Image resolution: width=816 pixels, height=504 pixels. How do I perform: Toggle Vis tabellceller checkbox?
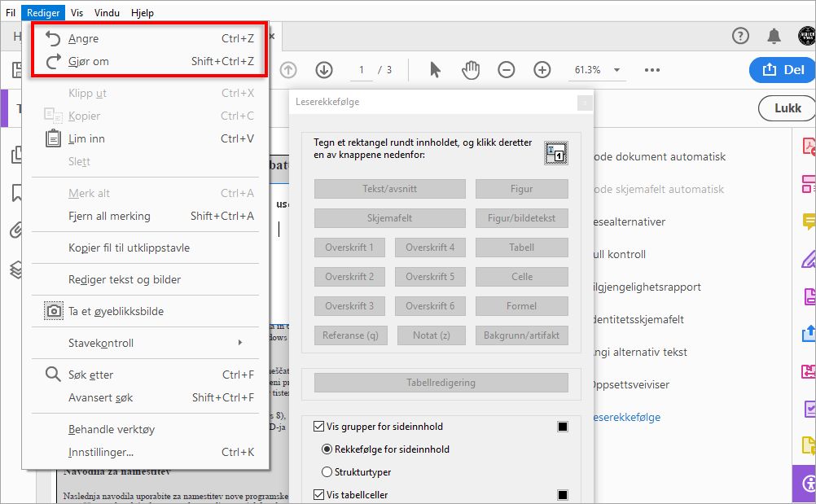click(x=318, y=495)
